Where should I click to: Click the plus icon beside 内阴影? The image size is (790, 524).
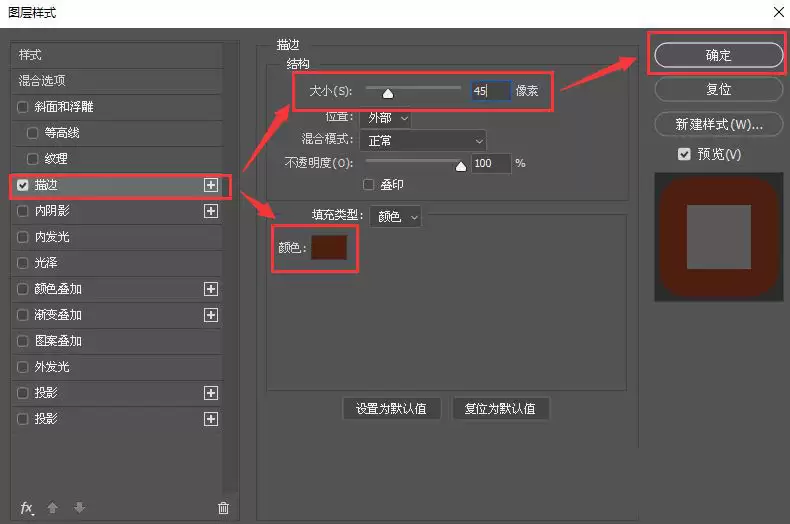click(211, 211)
